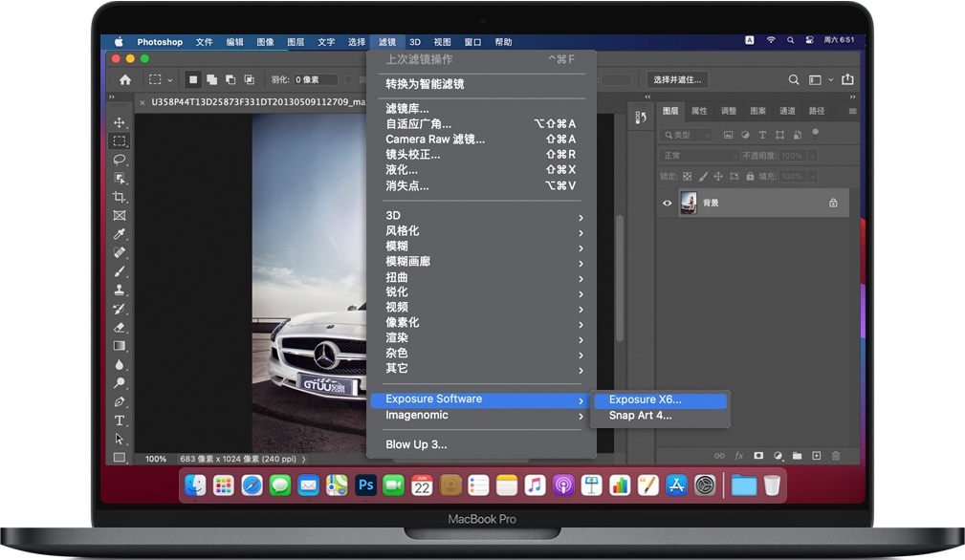Select the Crop tool

coord(119,198)
